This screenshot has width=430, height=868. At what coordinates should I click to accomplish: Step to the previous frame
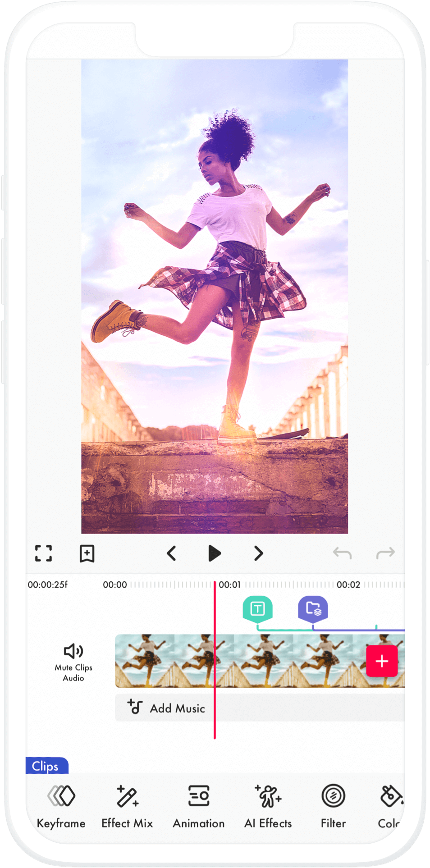pos(171,553)
